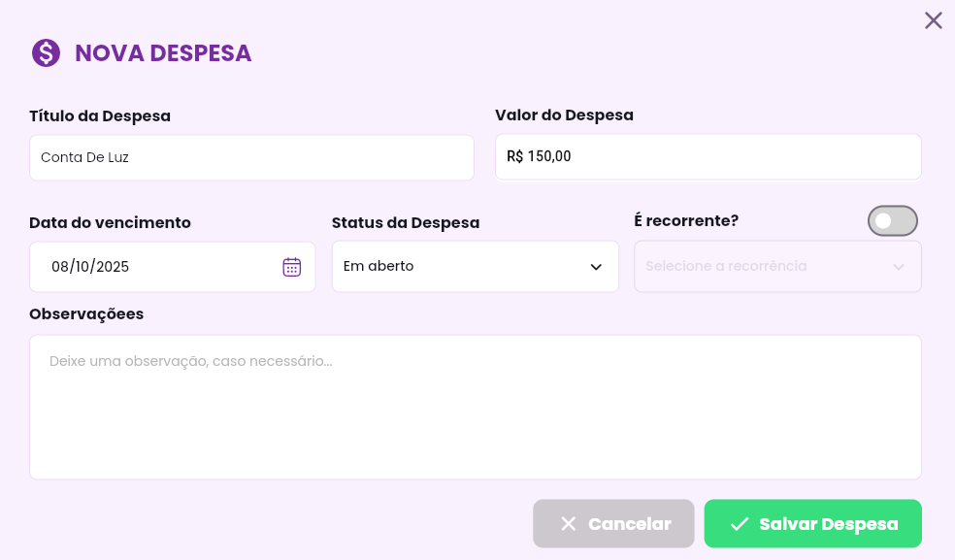Click the Observaçõees label text

click(x=86, y=313)
